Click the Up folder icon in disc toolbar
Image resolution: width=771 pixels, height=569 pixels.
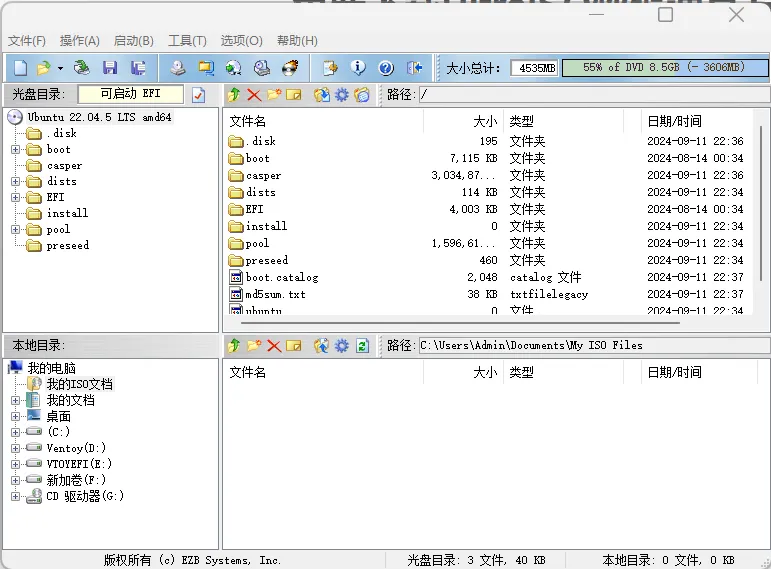point(234,94)
